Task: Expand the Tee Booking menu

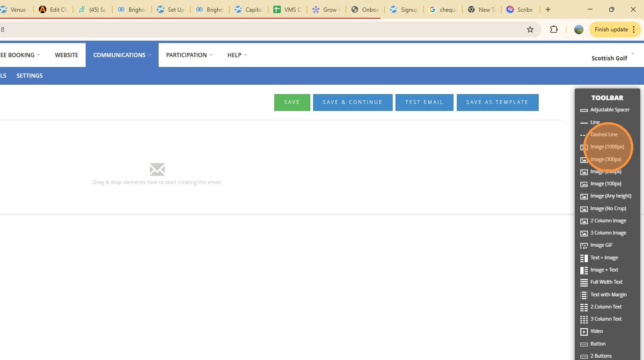Action: coord(20,55)
